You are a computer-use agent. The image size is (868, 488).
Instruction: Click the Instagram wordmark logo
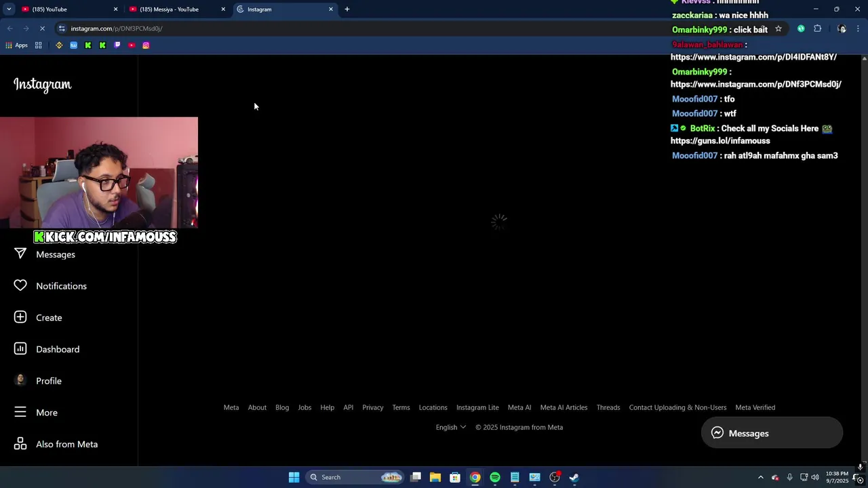(42, 85)
